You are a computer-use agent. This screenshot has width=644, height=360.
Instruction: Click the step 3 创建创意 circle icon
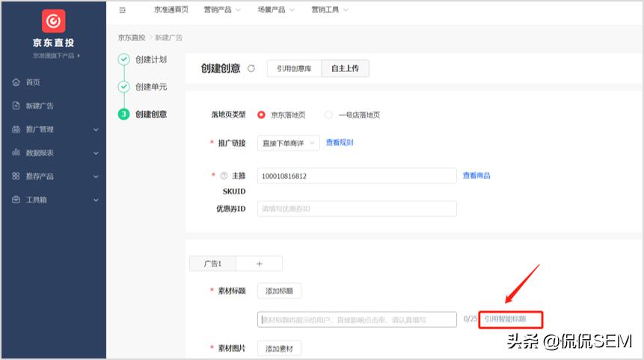point(123,115)
